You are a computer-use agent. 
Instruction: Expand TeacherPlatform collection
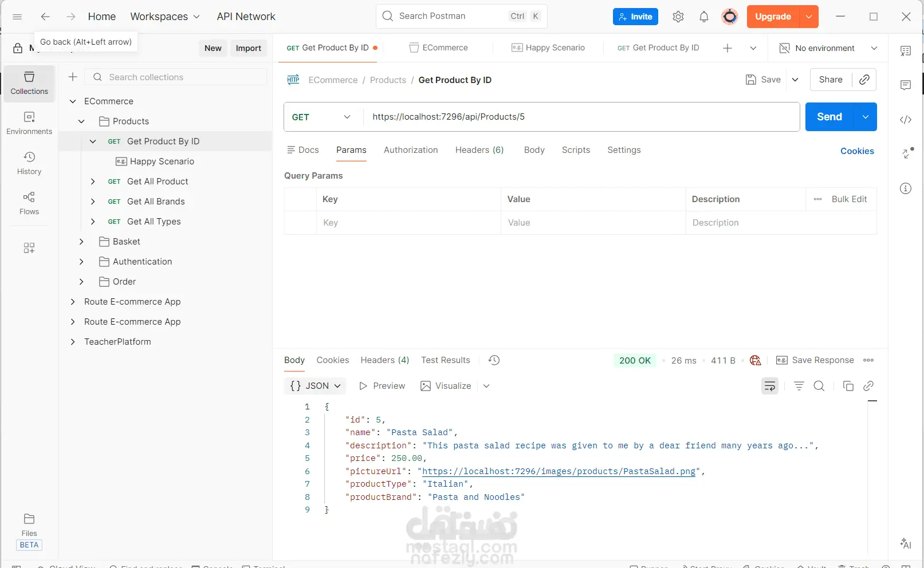click(73, 342)
